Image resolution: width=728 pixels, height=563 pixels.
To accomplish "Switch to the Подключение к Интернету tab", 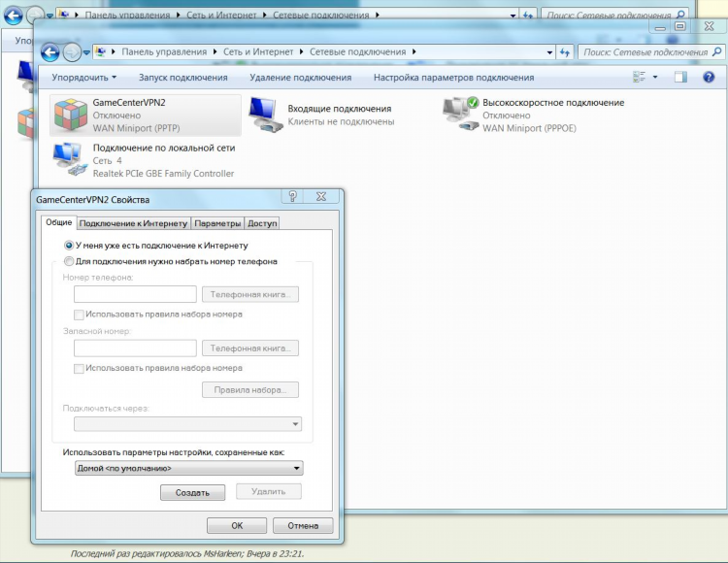I will [133, 223].
